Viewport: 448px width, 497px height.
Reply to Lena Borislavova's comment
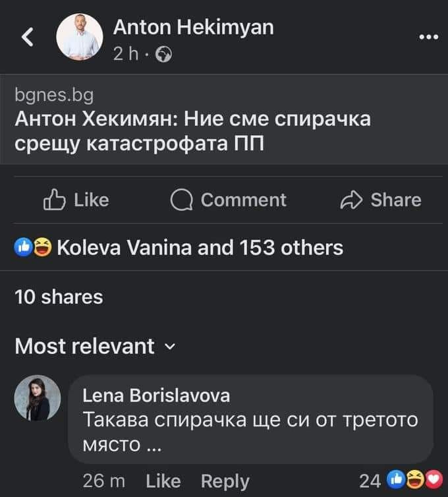[225, 482]
